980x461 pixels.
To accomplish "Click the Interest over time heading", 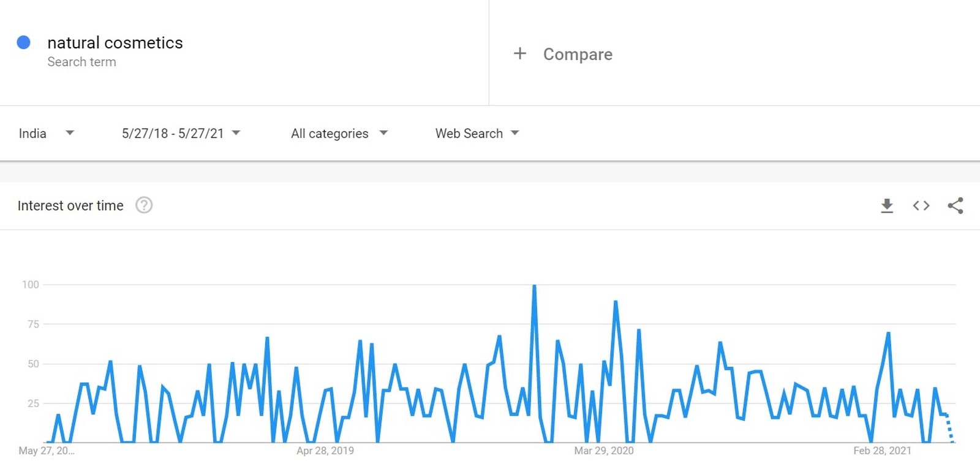I will point(70,206).
